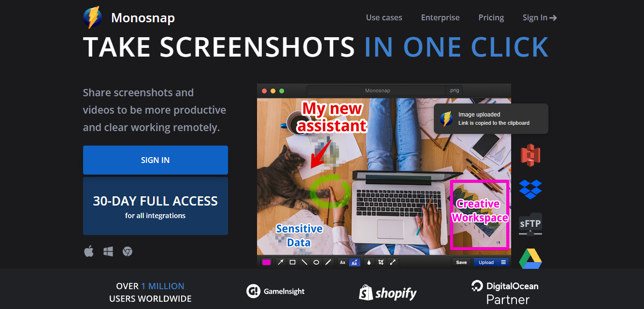Select the arrow tool in editor toolbar
644x309 pixels.
281,262
